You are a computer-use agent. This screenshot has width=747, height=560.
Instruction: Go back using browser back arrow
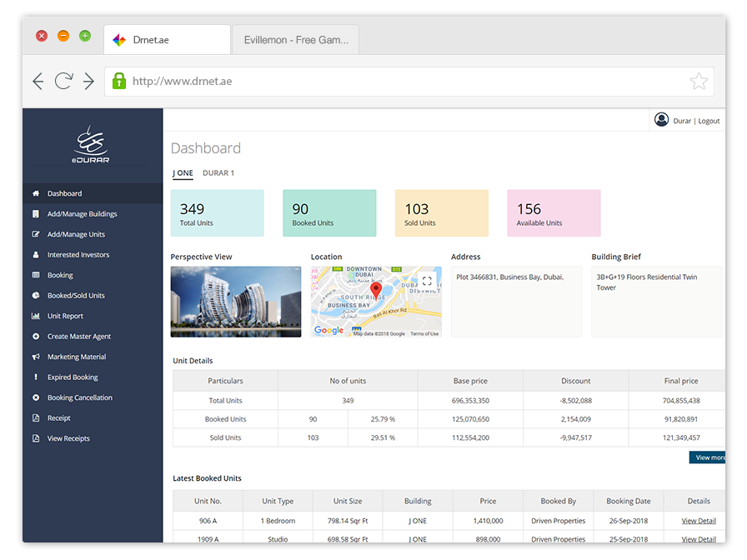point(38,81)
